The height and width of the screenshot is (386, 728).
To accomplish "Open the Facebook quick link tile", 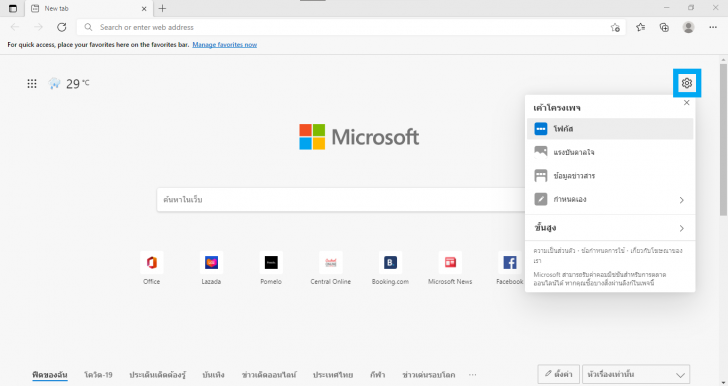I will (x=510, y=268).
